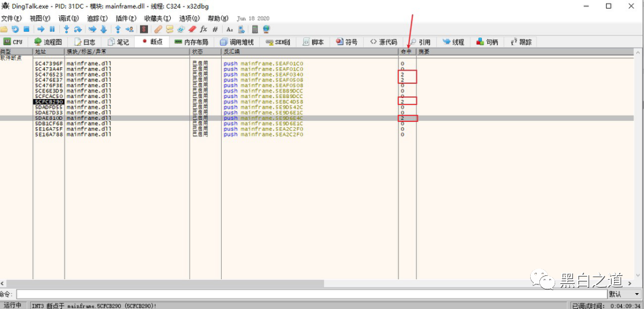
Task: Select breakpoint address 5E16A788
Action: (49, 134)
